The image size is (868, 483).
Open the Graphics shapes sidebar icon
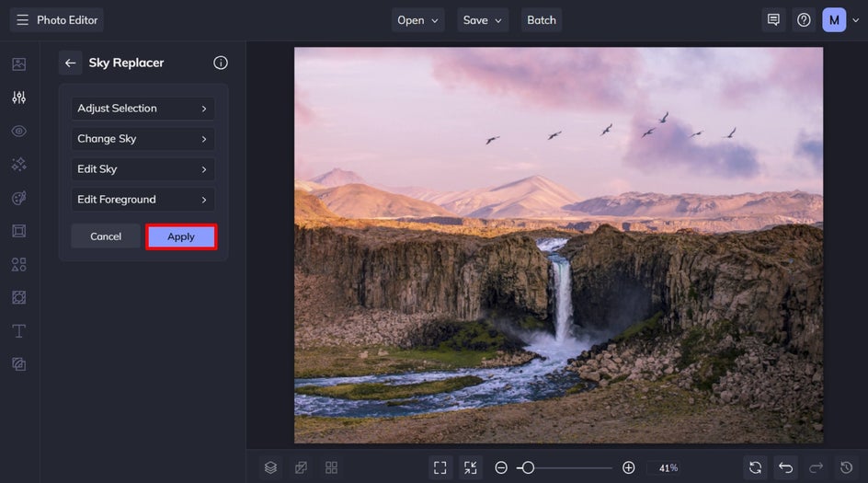[18, 264]
